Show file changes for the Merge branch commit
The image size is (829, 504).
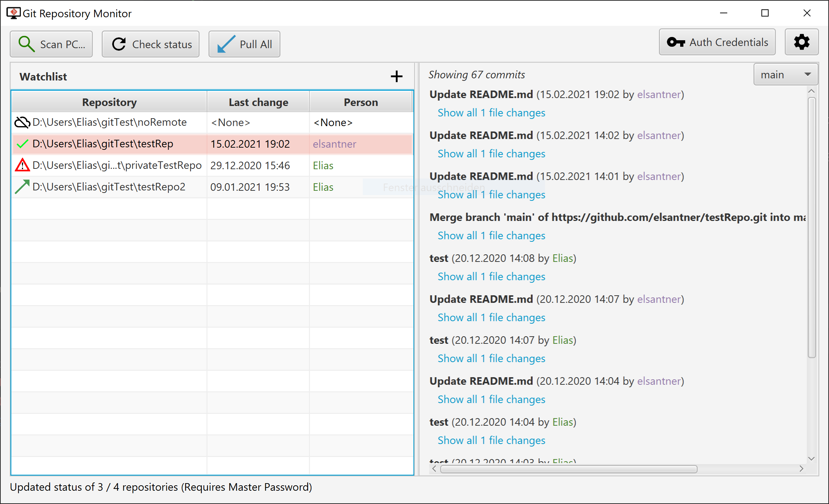pos(491,236)
